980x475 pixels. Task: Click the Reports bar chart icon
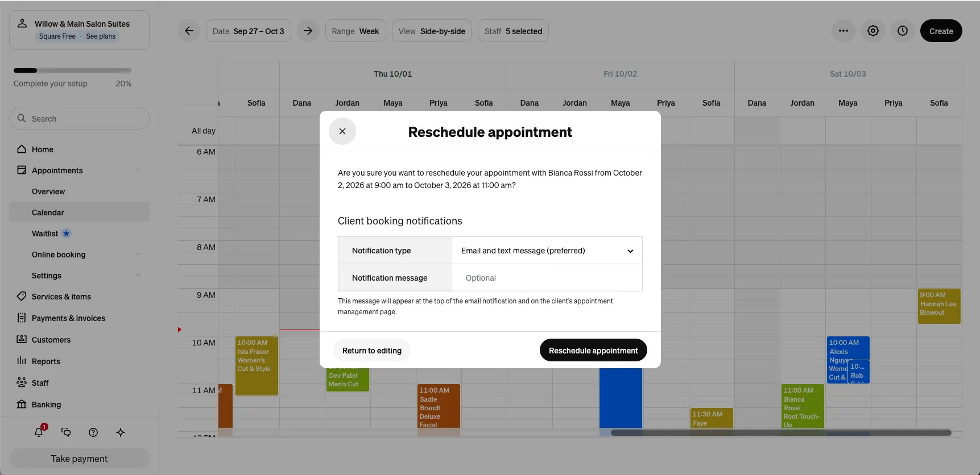pyautogui.click(x=22, y=361)
